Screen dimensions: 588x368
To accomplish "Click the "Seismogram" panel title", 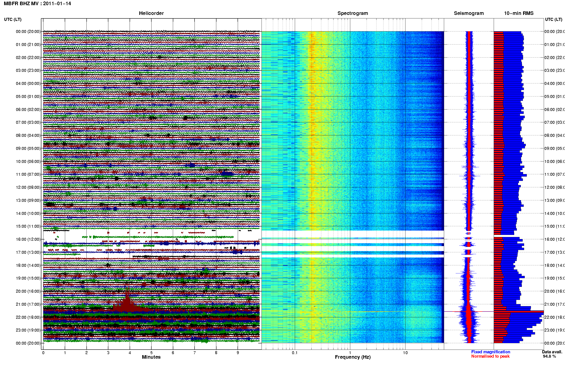I will tap(469, 13).
